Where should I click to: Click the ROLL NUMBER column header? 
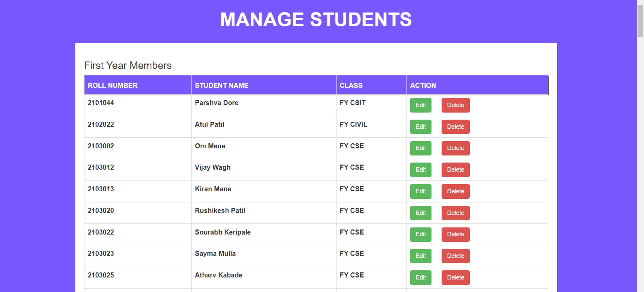pos(113,85)
